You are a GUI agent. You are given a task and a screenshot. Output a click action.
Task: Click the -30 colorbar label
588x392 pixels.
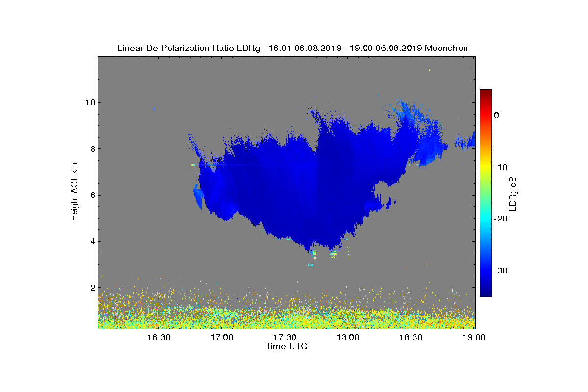point(501,270)
